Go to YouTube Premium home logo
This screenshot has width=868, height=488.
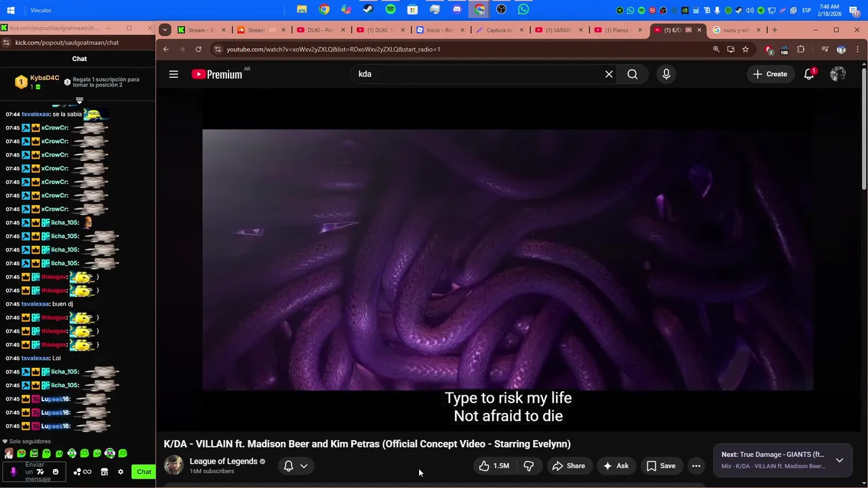(x=217, y=74)
